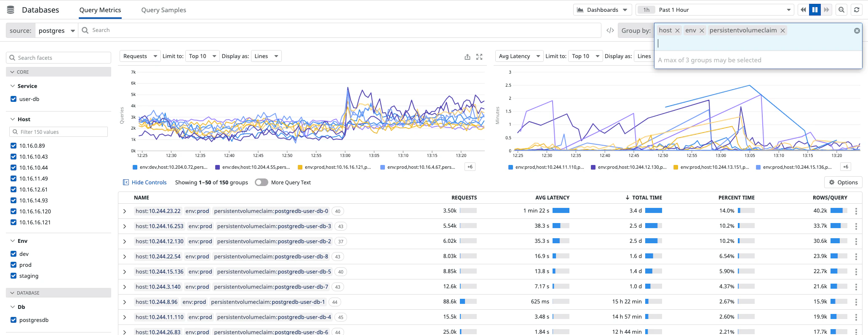Sort table by AVG LATENCY column
The height and width of the screenshot is (335, 868).
click(x=552, y=197)
